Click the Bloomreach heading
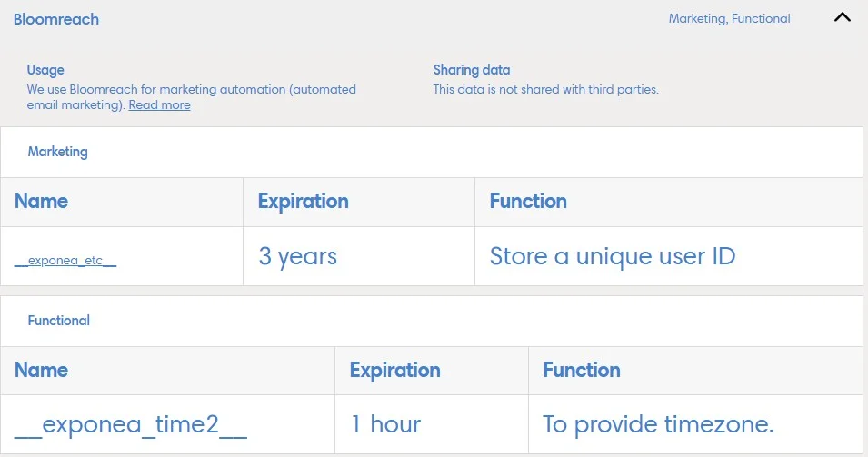 tap(56, 19)
